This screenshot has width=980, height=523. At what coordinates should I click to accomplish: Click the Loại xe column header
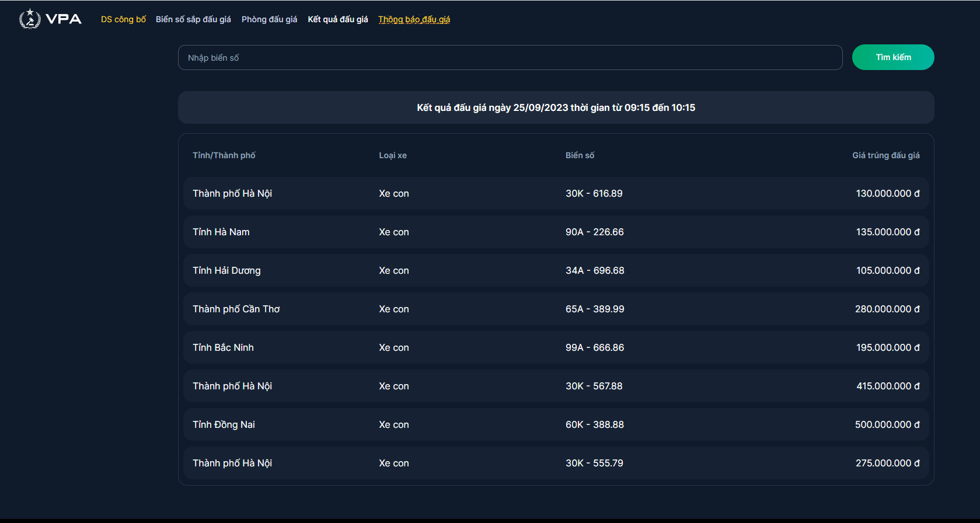pos(393,155)
